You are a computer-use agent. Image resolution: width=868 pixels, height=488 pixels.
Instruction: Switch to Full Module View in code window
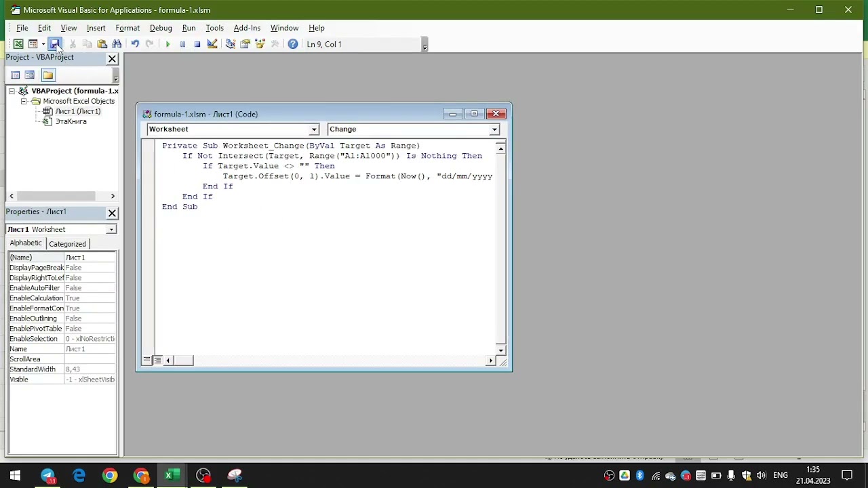157,361
